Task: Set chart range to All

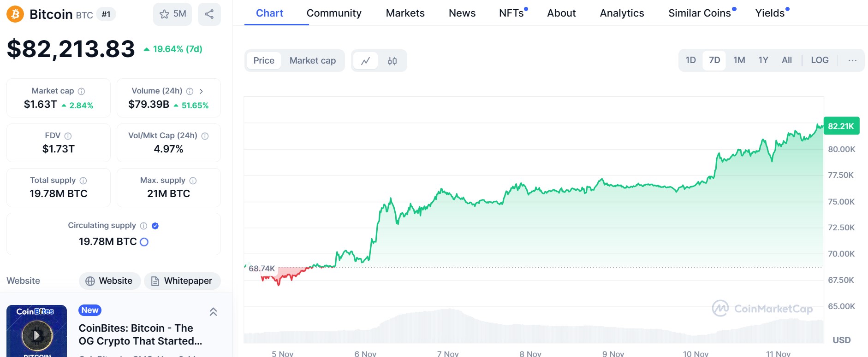Action: 787,60
